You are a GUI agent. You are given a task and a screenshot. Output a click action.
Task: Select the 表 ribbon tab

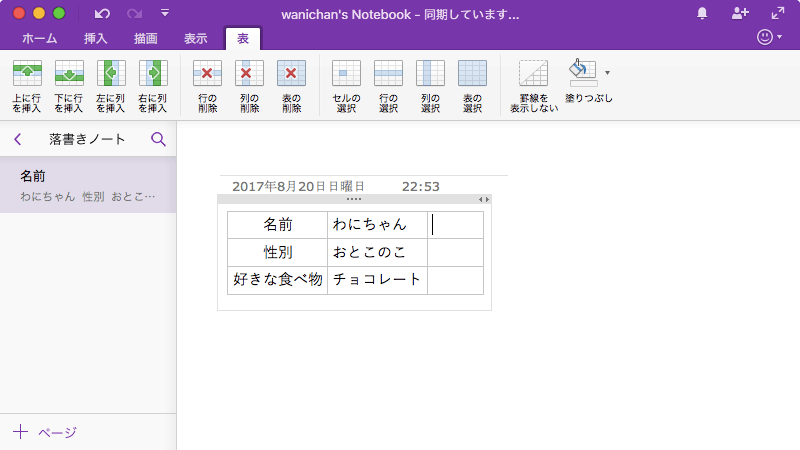pos(243,39)
